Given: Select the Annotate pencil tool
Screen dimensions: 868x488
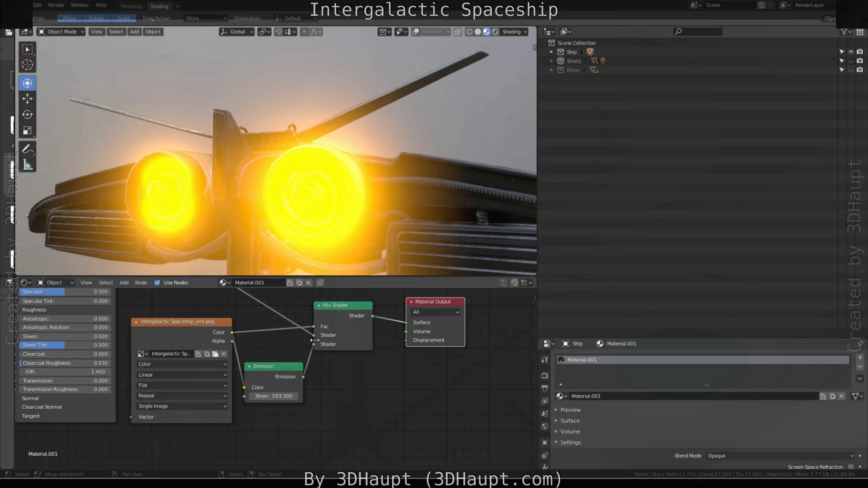Looking at the screenshot, I should pyautogui.click(x=27, y=149).
